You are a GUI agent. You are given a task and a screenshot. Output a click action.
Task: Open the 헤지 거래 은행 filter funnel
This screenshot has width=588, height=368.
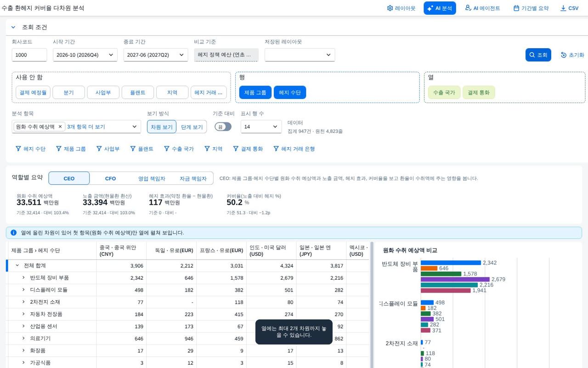276,149
